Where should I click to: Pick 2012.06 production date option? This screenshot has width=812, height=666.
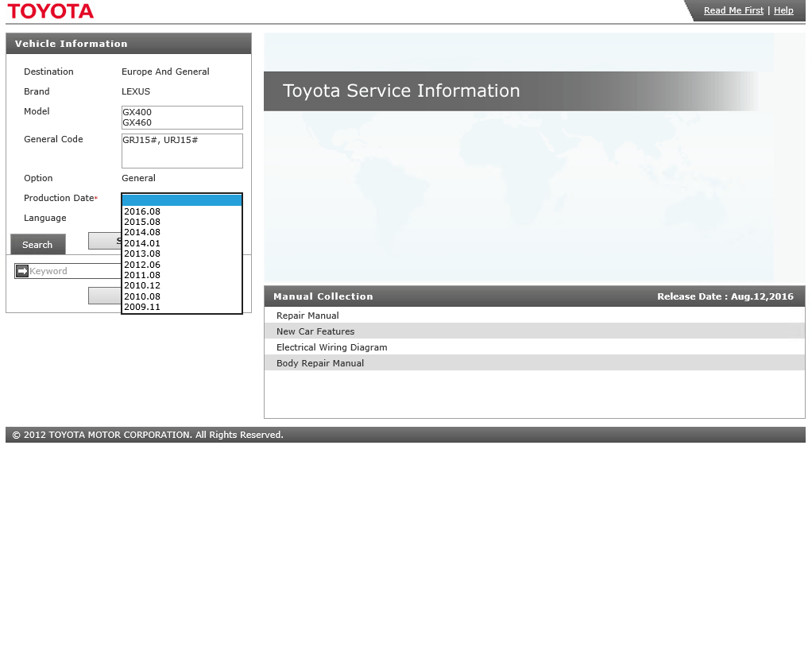[182, 264]
